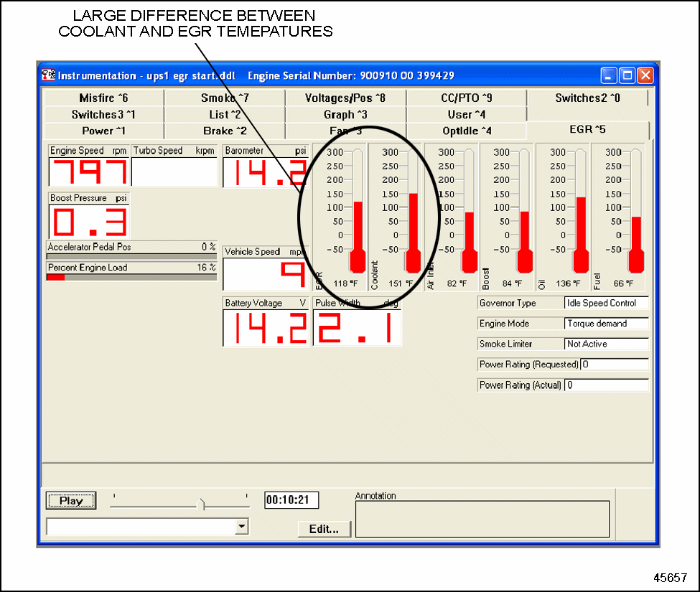Click the Coolant temperature thermometer gauge
This screenshot has width=700, height=592.
point(413,230)
